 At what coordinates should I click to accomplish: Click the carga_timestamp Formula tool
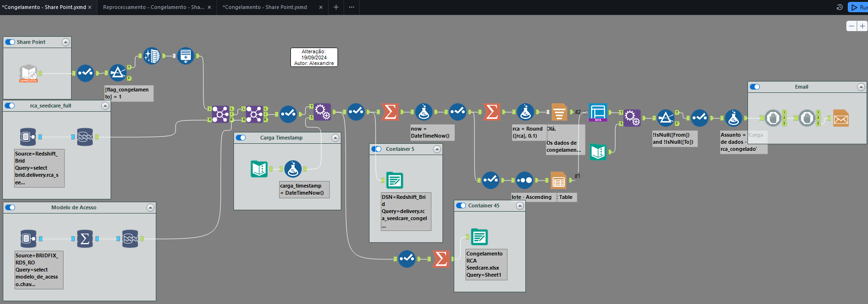coord(293,169)
